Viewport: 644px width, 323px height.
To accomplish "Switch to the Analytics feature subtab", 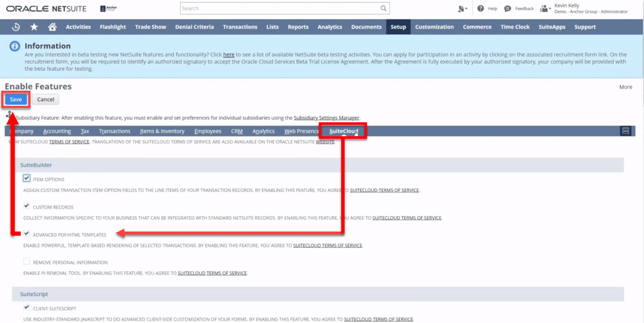I will (x=264, y=131).
